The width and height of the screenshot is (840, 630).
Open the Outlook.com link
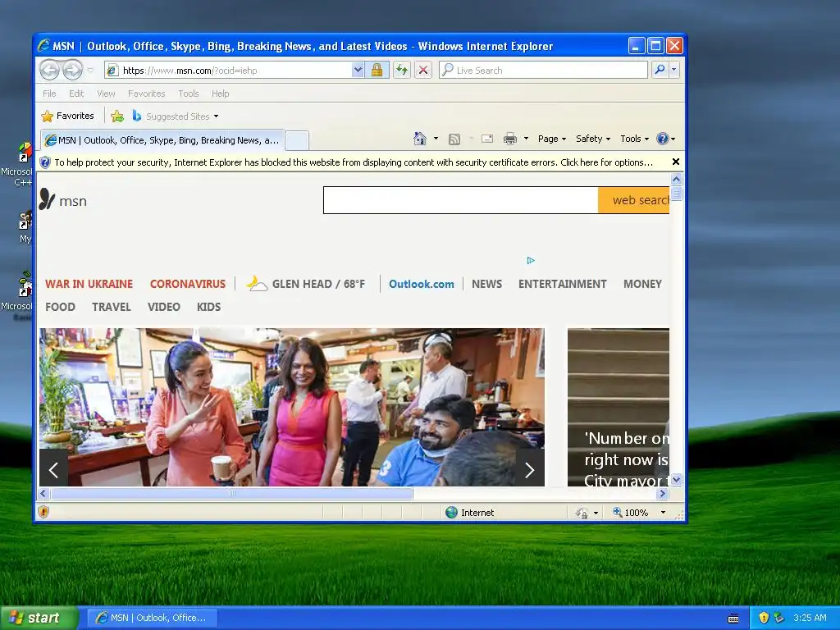pyautogui.click(x=422, y=284)
